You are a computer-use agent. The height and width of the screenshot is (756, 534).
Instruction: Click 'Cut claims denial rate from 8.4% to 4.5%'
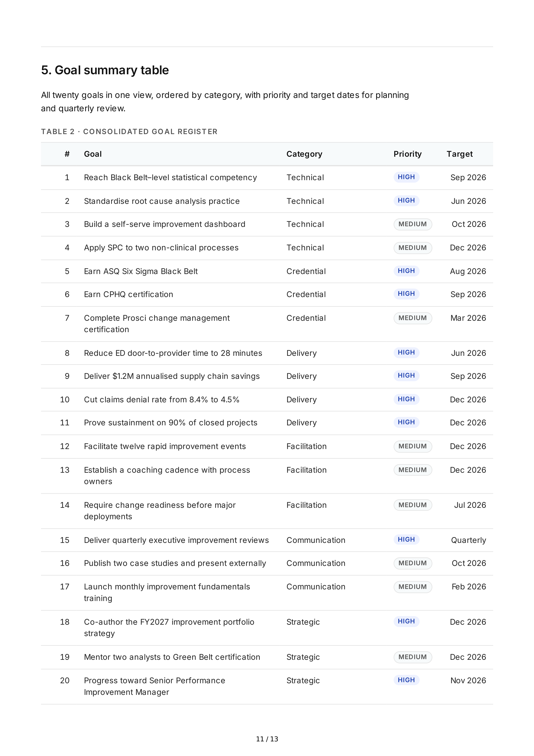point(162,399)
